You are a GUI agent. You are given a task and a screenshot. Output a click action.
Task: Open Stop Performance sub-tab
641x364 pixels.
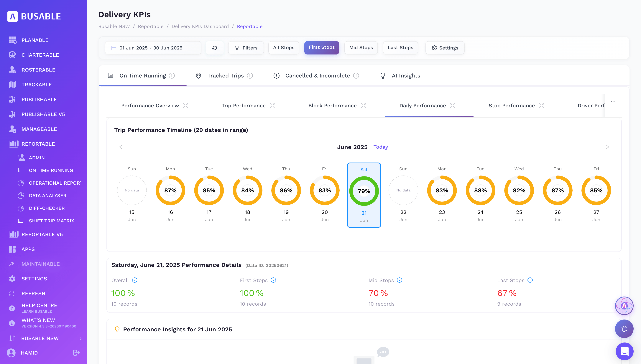pyautogui.click(x=512, y=105)
